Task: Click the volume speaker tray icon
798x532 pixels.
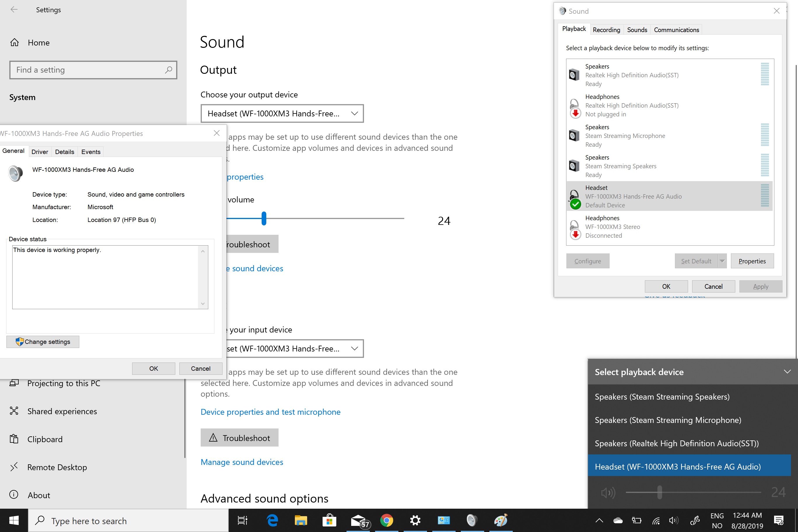Action: pyautogui.click(x=673, y=520)
